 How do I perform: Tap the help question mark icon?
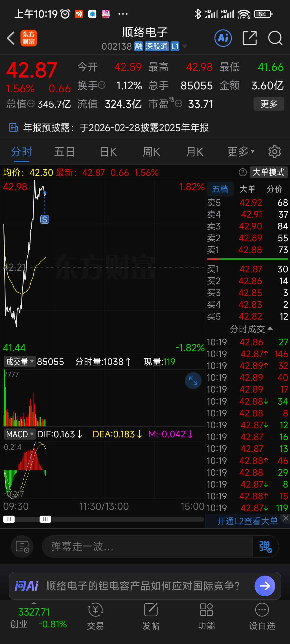243,172
